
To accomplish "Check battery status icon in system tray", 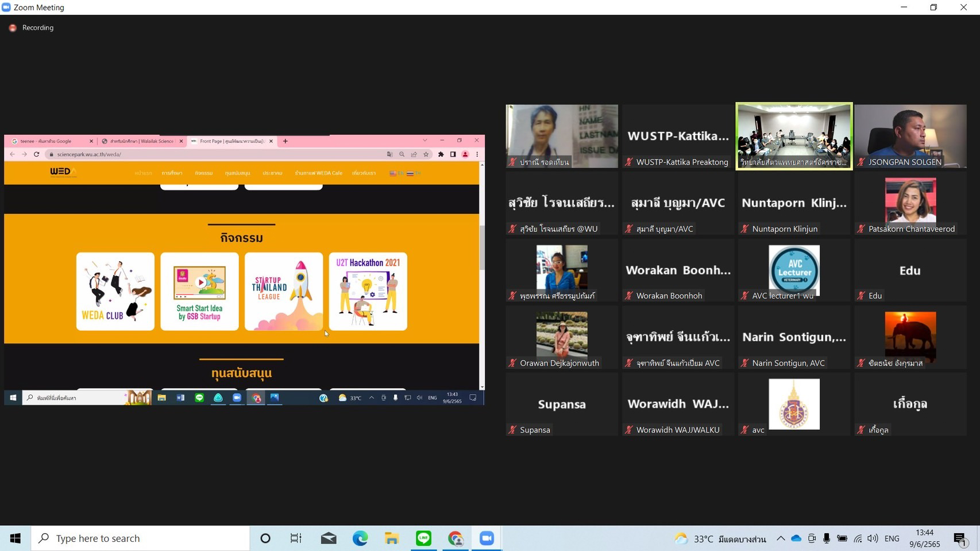I will pos(842,538).
